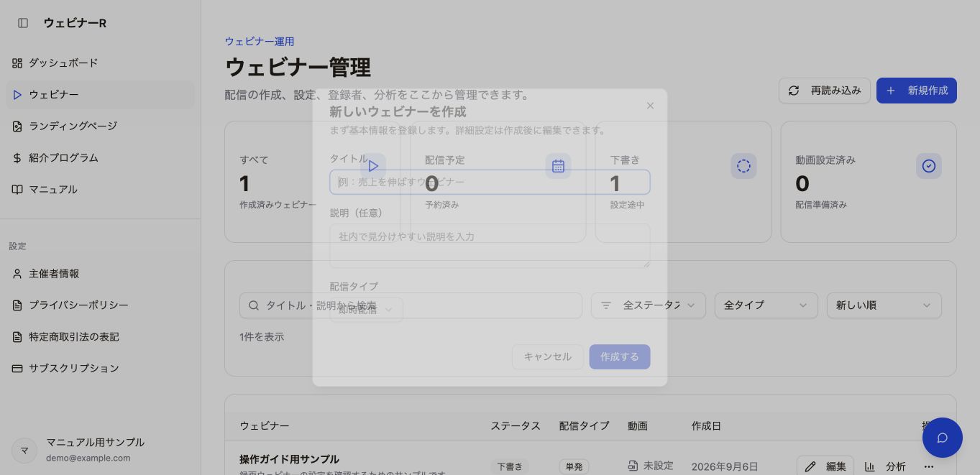Click the ステータス column header
Viewport: 980px width, 475px height.
click(x=516, y=426)
